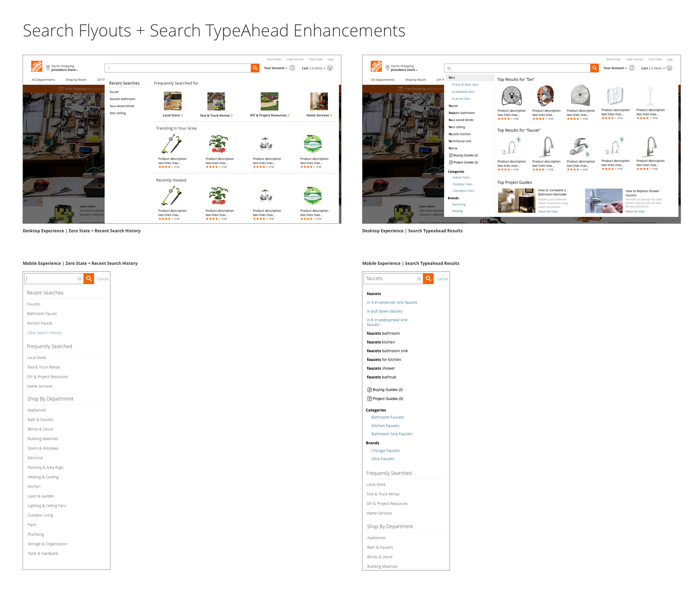Click Cancel next to empty mobile search field

click(x=103, y=279)
